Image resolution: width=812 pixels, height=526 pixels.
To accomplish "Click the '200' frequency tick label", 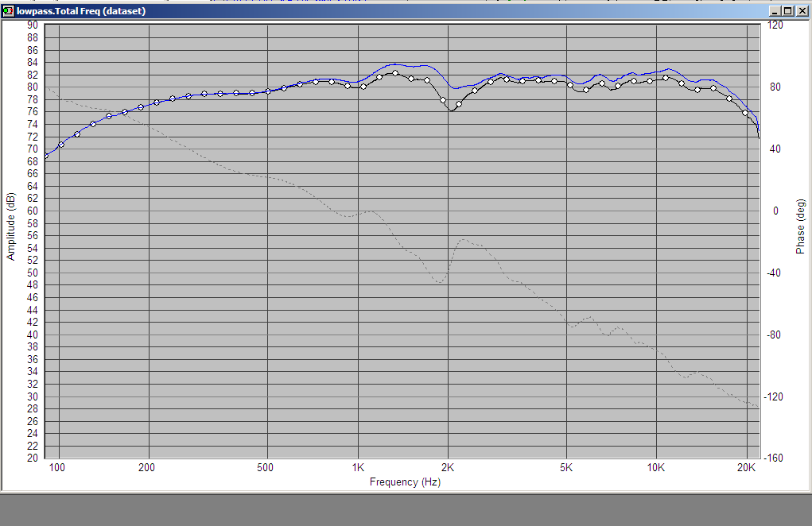I will 146,467.
